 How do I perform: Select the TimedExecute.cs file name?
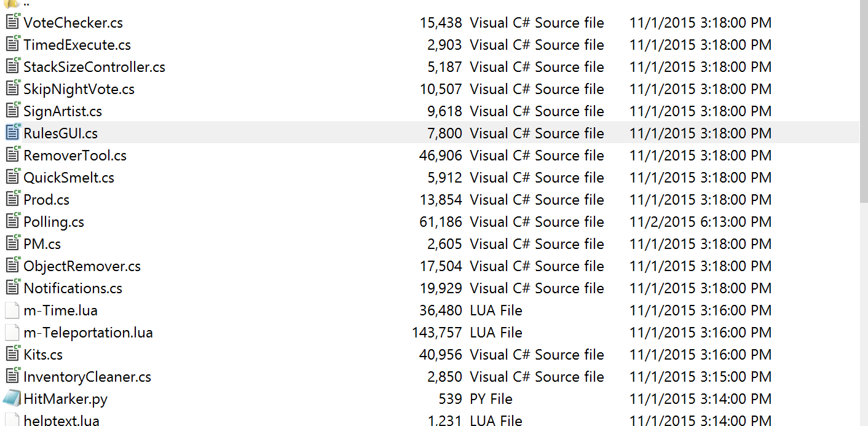click(77, 45)
